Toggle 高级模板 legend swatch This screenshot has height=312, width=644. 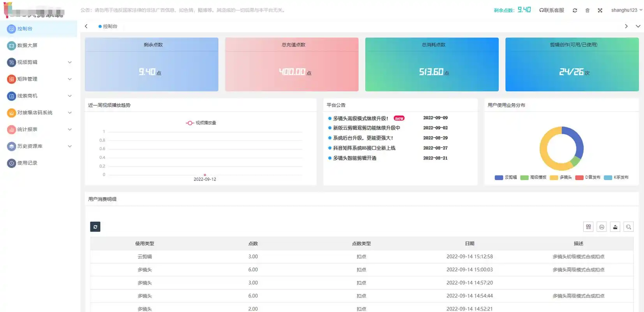524,177
